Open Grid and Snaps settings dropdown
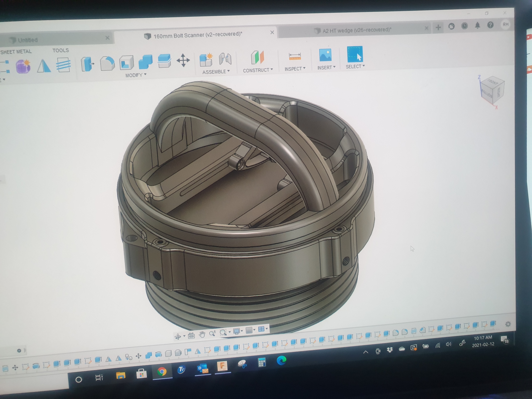This screenshot has height=399, width=532. pyautogui.click(x=250, y=330)
